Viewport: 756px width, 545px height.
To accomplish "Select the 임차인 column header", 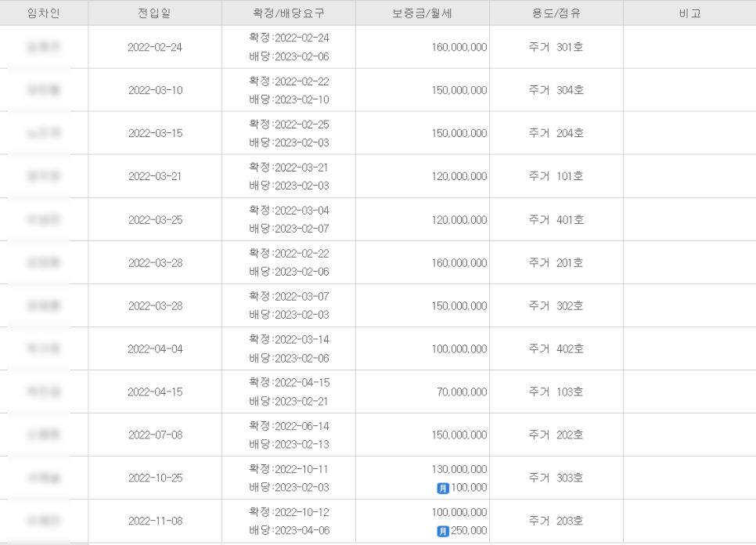I will pyautogui.click(x=44, y=13).
